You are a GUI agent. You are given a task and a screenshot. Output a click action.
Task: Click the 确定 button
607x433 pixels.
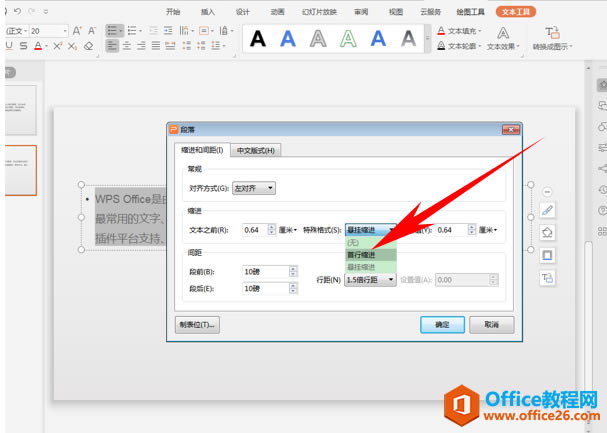(442, 325)
